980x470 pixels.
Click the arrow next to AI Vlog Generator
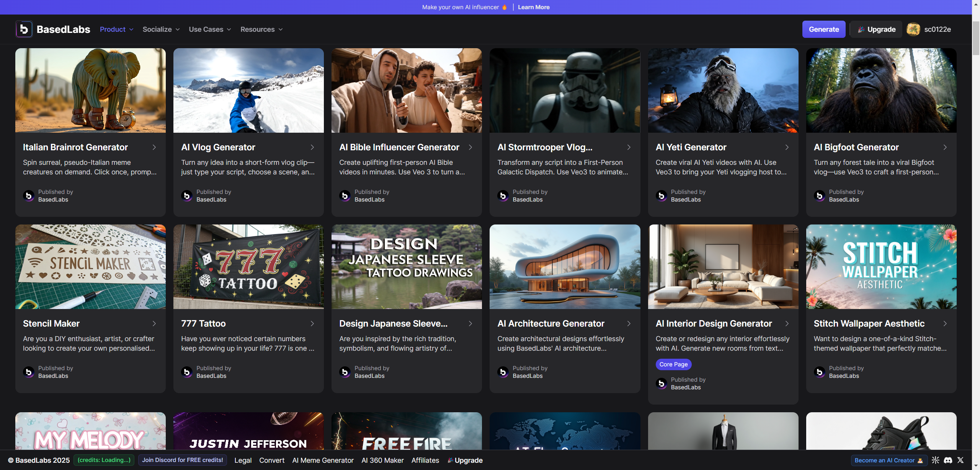(x=312, y=147)
